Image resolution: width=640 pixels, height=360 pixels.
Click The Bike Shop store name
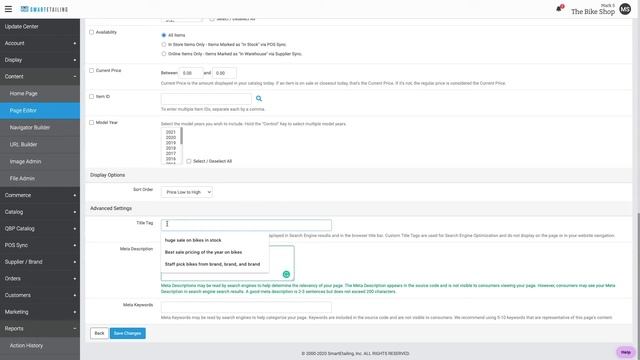coord(593,12)
